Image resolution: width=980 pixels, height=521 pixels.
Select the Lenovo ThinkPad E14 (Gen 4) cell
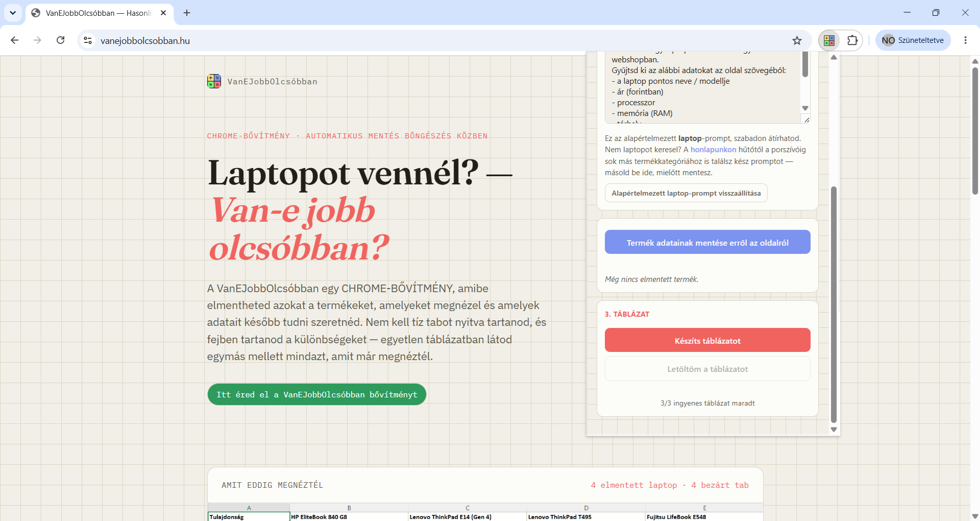[x=468, y=517]
